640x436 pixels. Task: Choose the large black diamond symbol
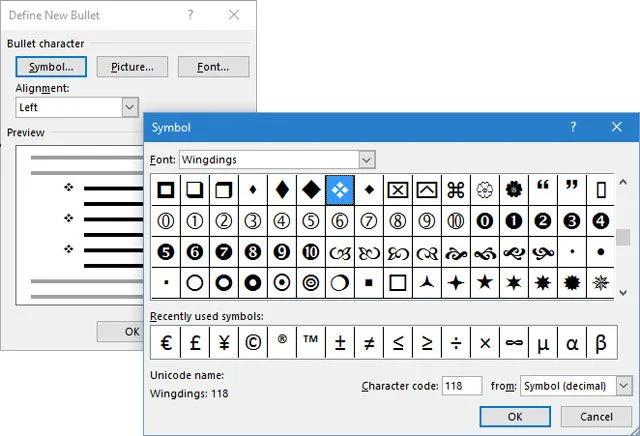310,189
